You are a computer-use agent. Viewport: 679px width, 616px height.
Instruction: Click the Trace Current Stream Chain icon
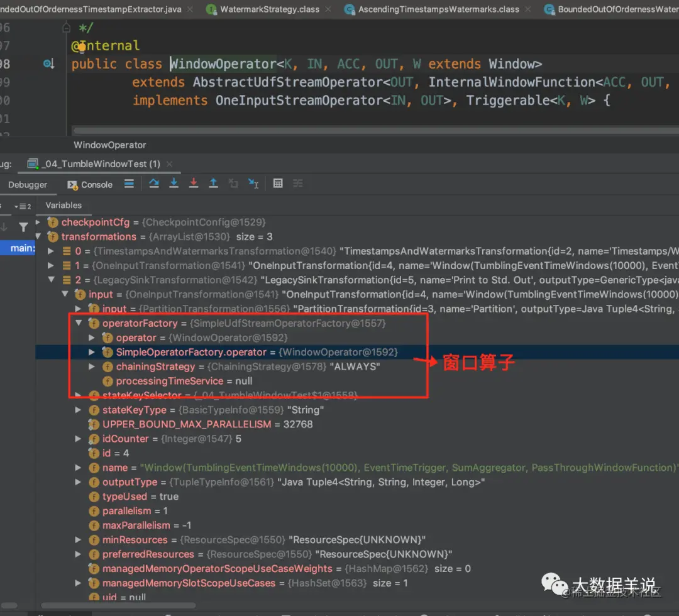(298, 184)
